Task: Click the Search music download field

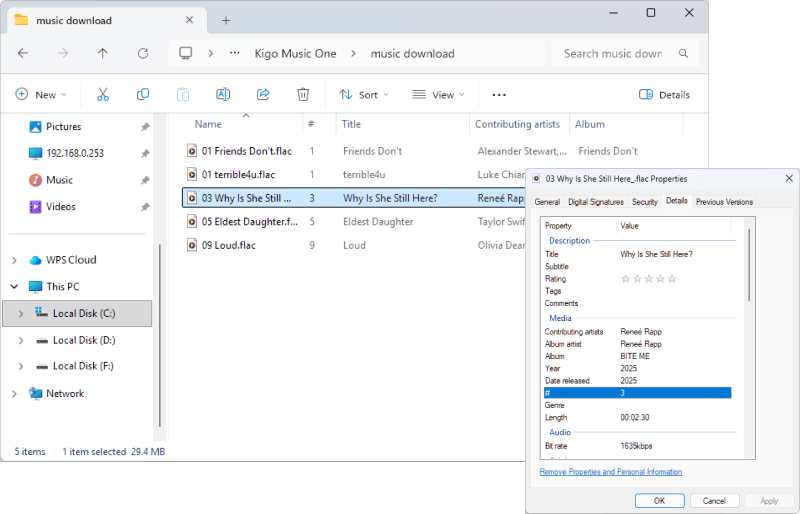Action: click(613, 54)
